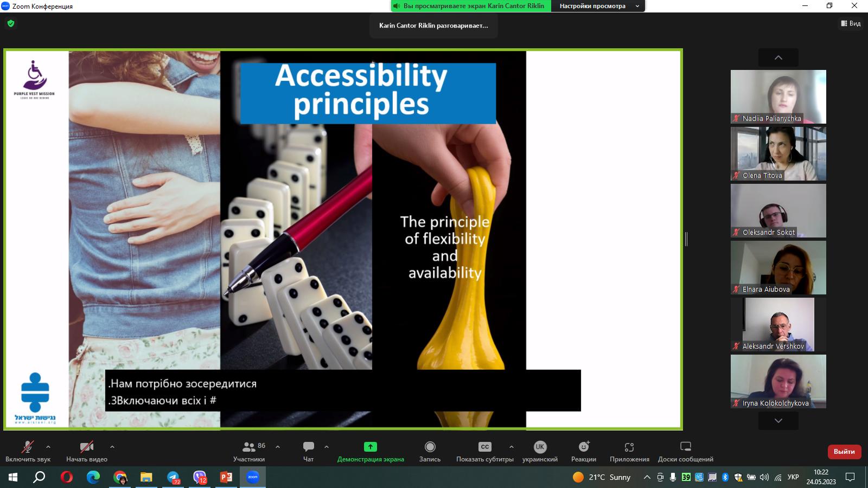Viewport: 868px width, 488px height.
Task: Select Olena Titova's video thumbnail
Action: pos(778,153)
